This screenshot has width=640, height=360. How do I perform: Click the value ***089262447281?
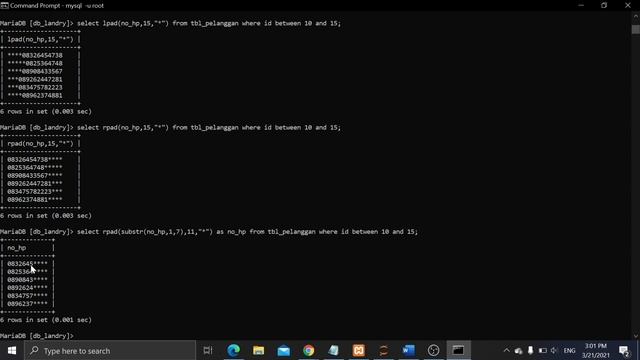pos(35,79)
